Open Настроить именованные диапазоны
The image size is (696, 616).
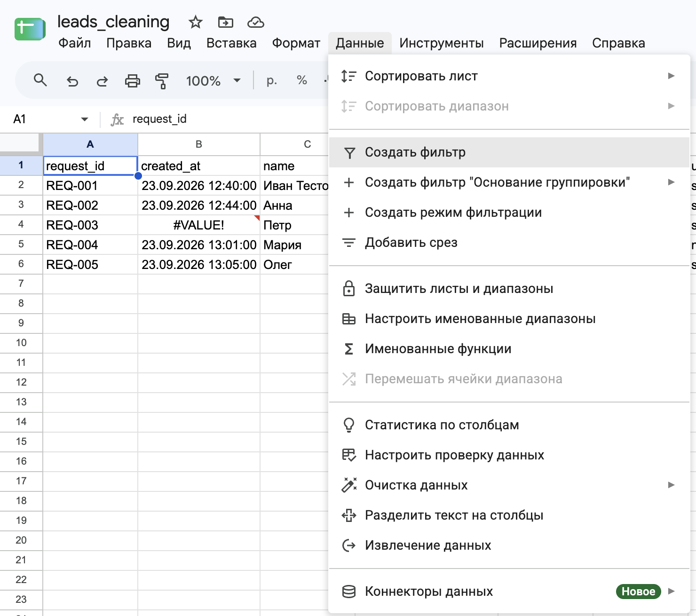click(509, 319)
